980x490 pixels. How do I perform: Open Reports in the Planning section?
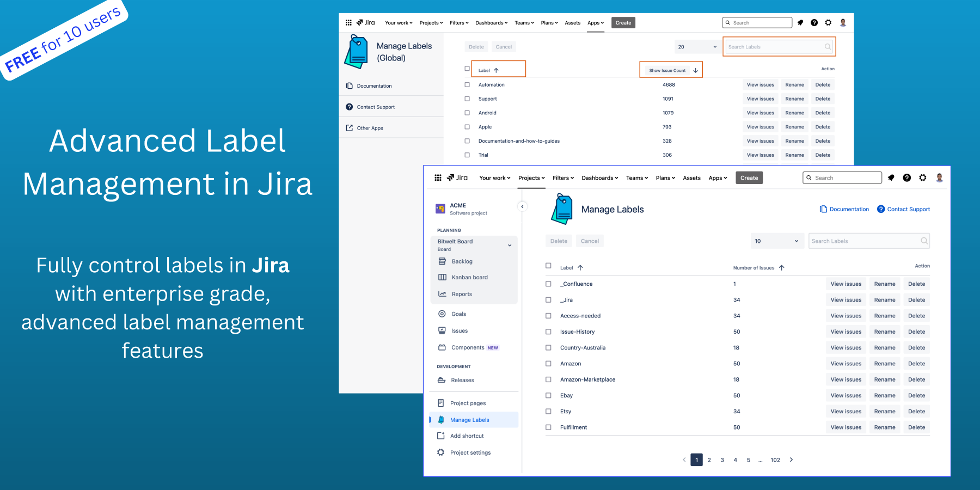462,294
